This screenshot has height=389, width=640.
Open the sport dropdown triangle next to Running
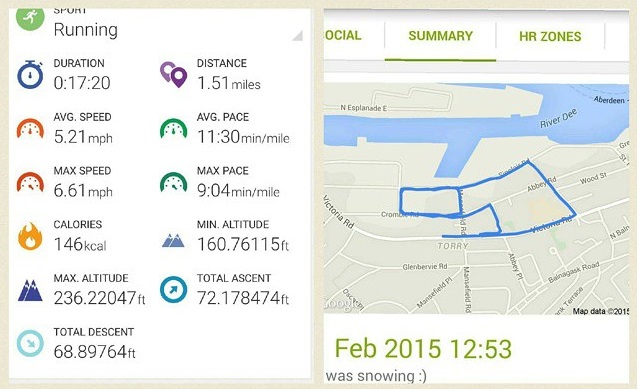[298, 36]
